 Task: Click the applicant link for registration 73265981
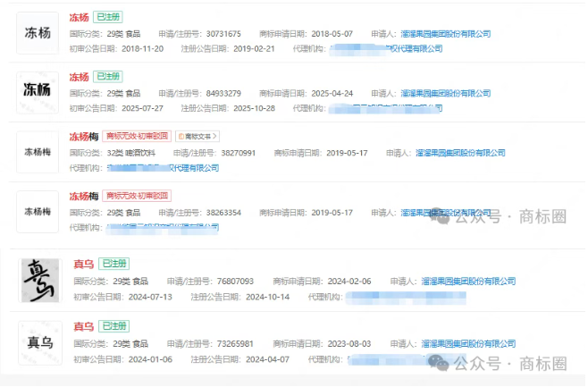tap(470, 343)
